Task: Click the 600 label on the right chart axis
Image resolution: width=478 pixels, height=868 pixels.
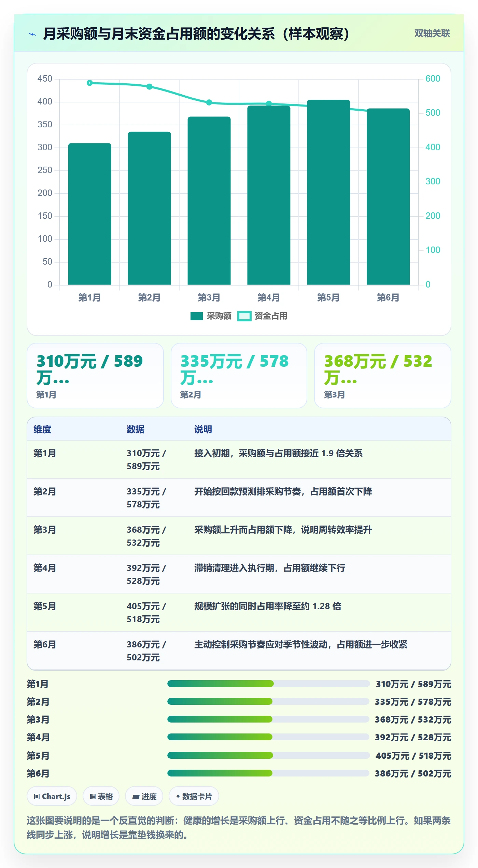Action: [x=433, y=79]
